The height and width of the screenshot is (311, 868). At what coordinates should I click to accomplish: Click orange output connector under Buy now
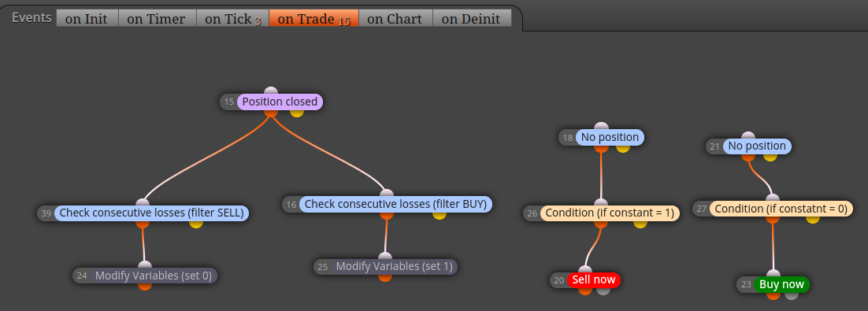(x=773, y=296)
